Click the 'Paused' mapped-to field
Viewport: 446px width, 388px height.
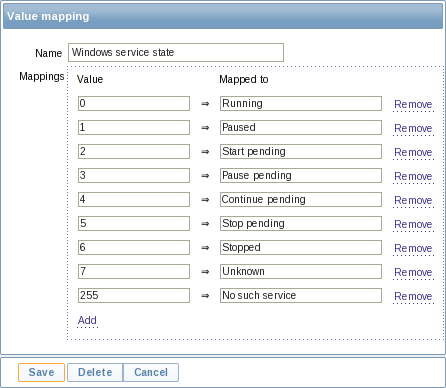pyautogui.click(x=301, y=127)
